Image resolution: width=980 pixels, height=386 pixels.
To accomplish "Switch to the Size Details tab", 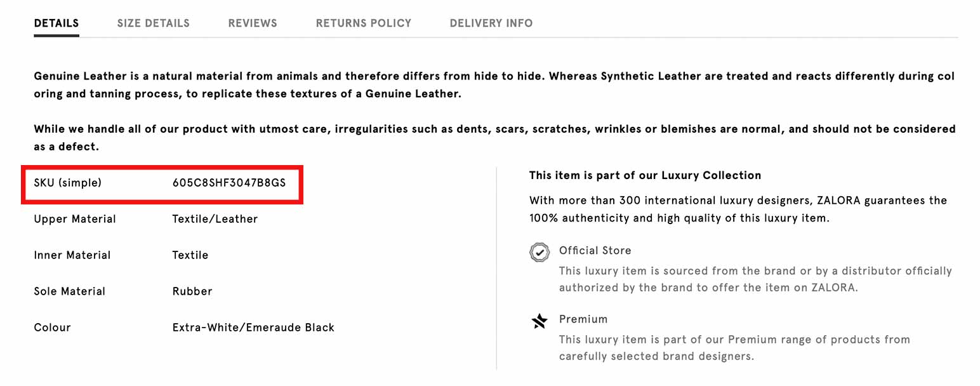I will pos(153,23).
